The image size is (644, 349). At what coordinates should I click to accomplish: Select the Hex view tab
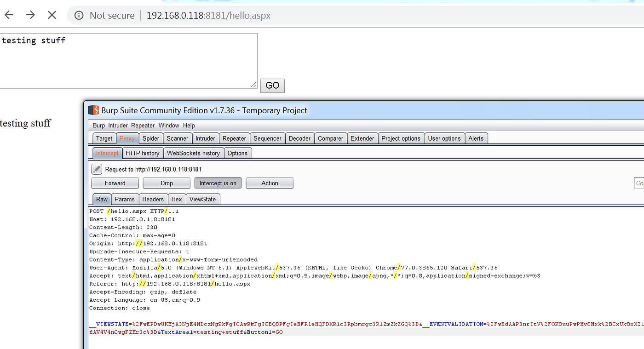pos(177,199)
